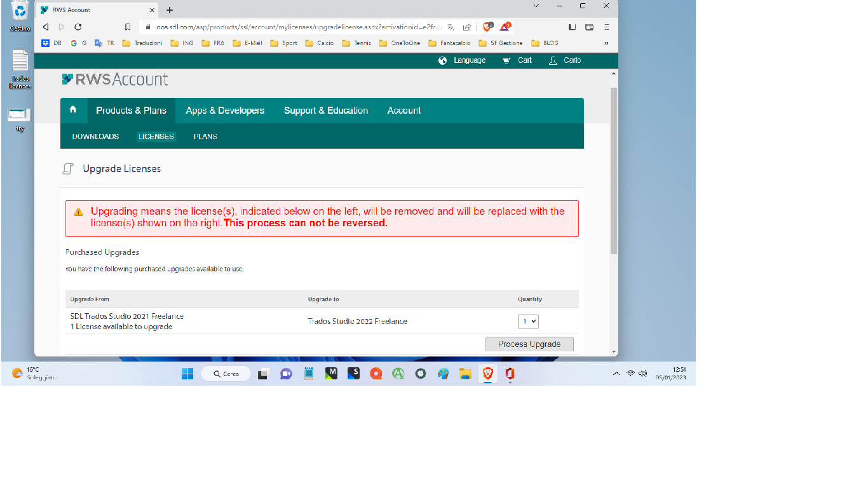Open File Explorer from the taskbar
The image size is (868, 488).
point(465,374)
